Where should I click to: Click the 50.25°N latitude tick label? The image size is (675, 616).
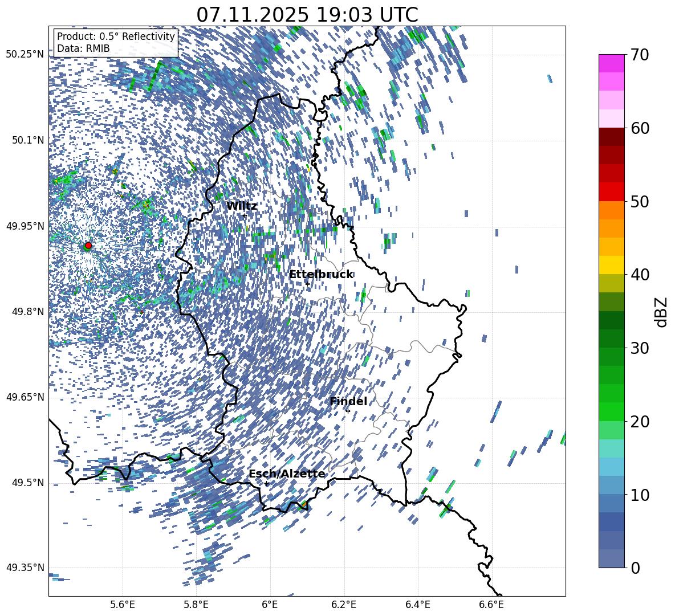(25, 55)
